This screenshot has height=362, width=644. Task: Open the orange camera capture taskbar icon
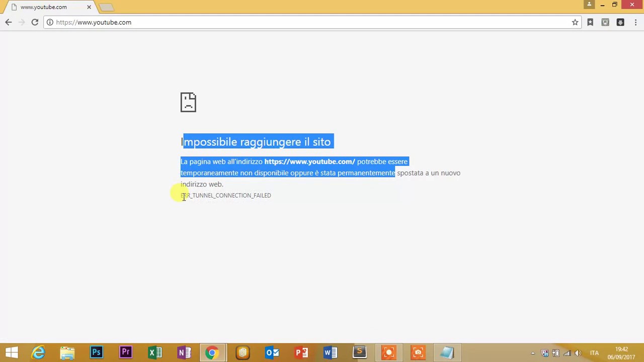[x=418, y=352]
